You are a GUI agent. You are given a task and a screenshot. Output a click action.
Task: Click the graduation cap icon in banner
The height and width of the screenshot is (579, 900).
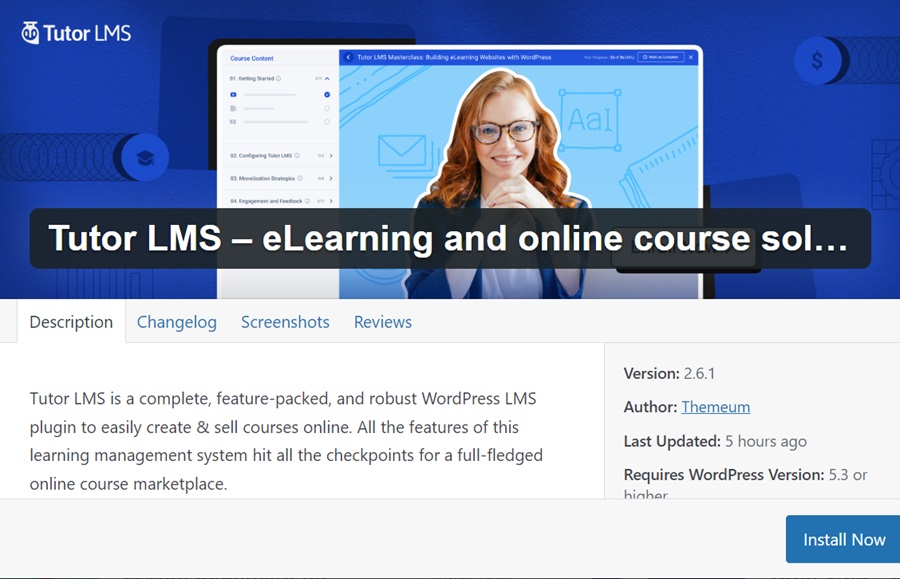[146, 157]
